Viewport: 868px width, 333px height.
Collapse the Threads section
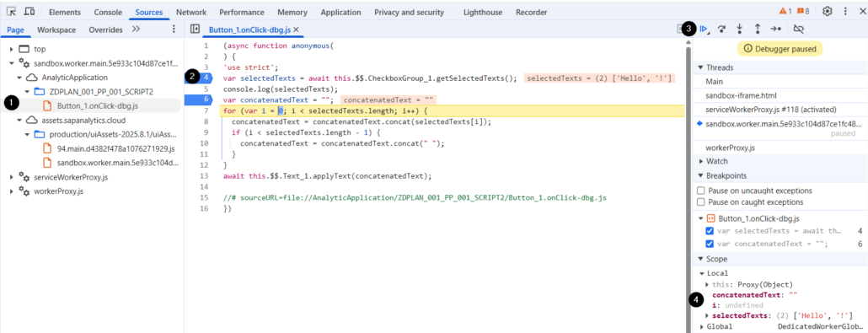[701, 67]
